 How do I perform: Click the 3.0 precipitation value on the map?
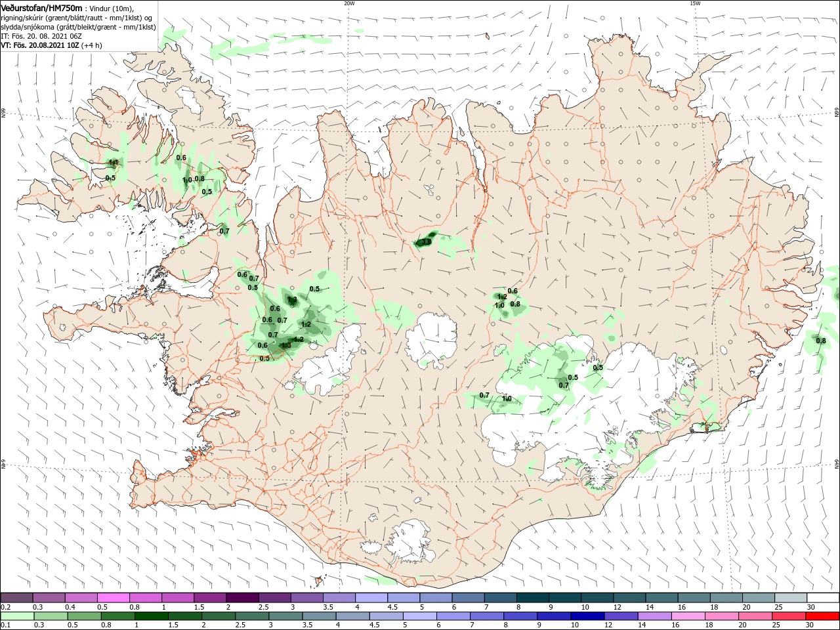(426, 241)
